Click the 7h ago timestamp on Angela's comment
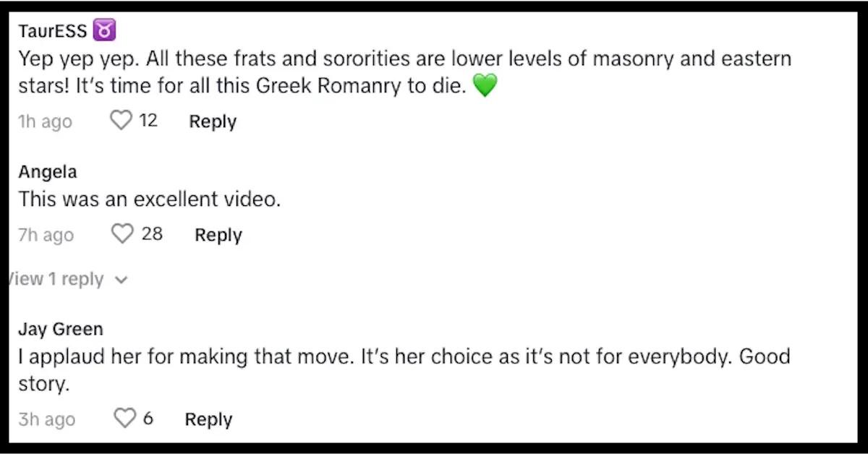Viewport: 868px width, 454px height. pos(45,234)
